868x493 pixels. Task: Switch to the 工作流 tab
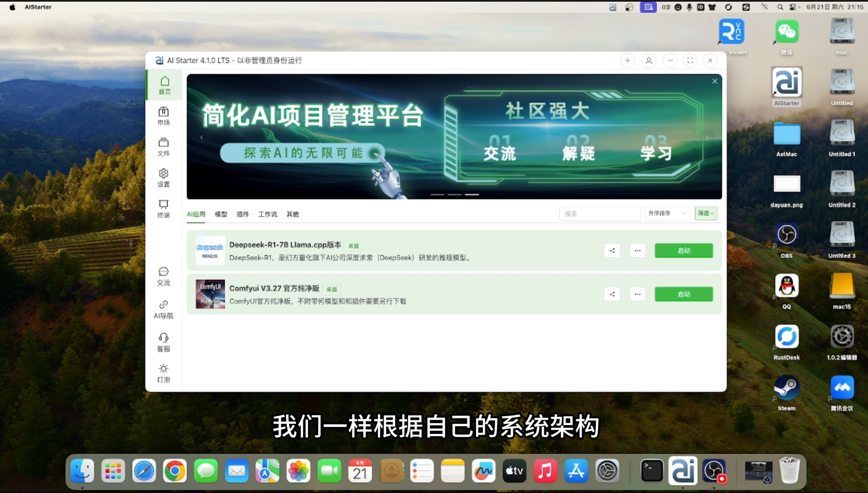click(267, 214)
